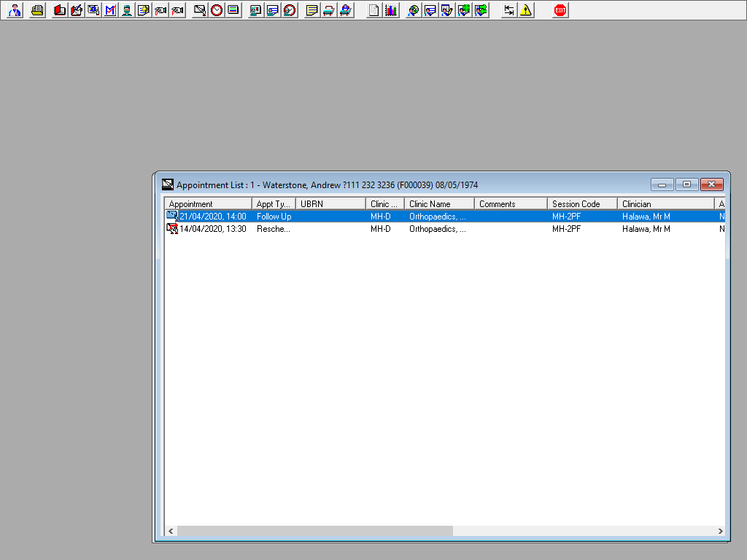Click the blue M toolbar icon

click(x=110, y=10)
